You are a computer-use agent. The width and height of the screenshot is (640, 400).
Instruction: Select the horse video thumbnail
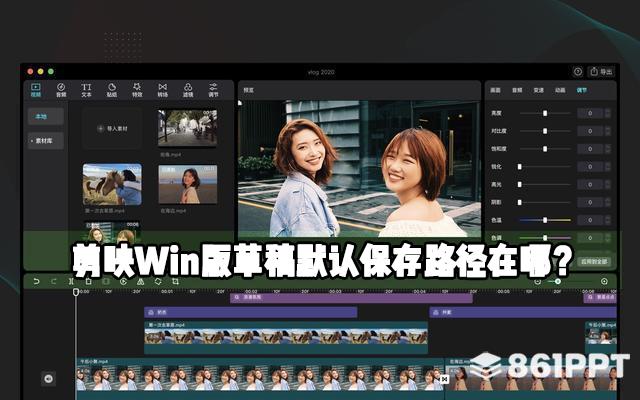pos(112,184)
